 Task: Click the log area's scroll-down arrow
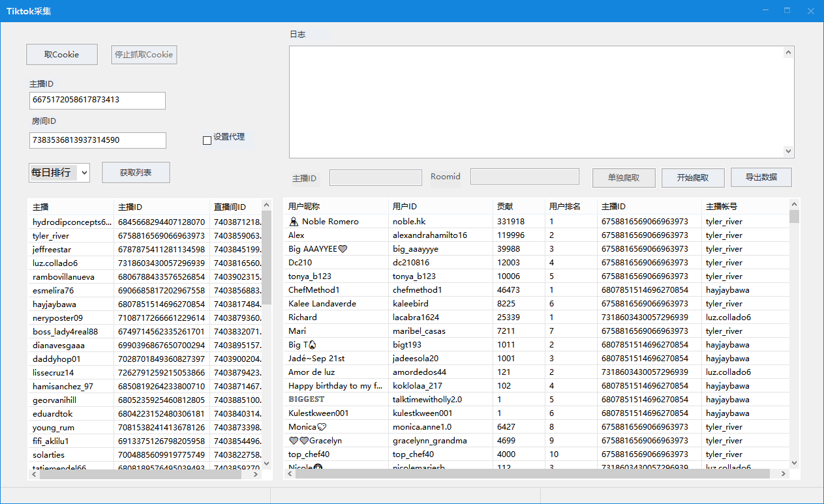coord(789,151)
